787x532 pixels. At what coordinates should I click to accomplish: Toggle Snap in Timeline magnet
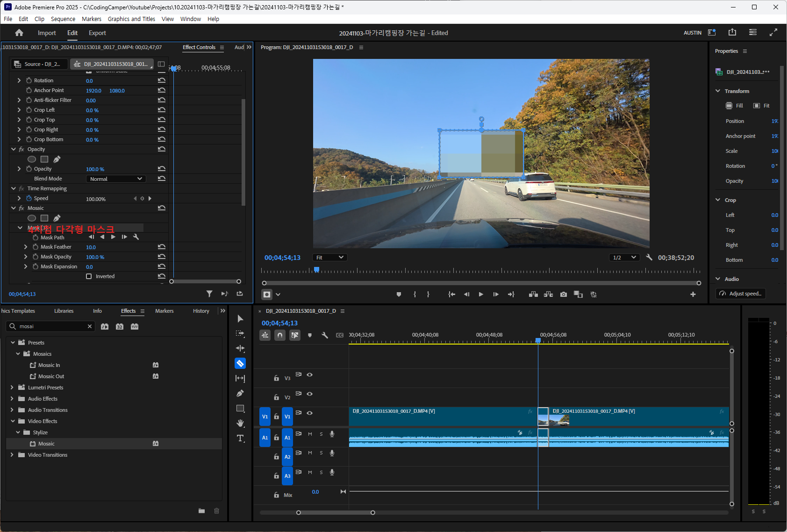tap(280, 335)
